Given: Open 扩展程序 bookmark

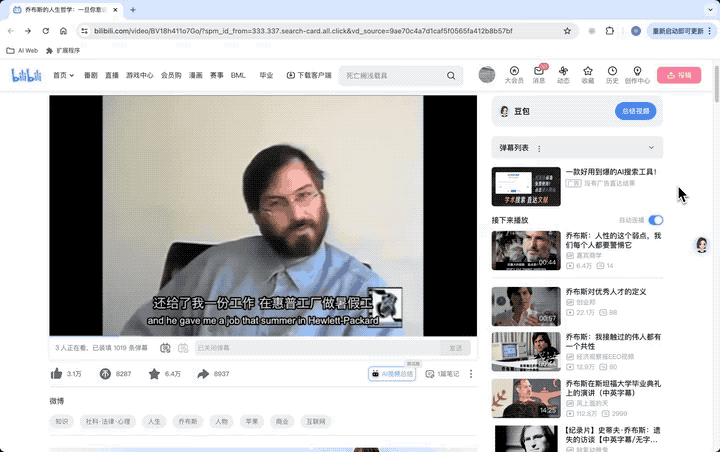Looking at the screenshot, I should coord(63,51).
